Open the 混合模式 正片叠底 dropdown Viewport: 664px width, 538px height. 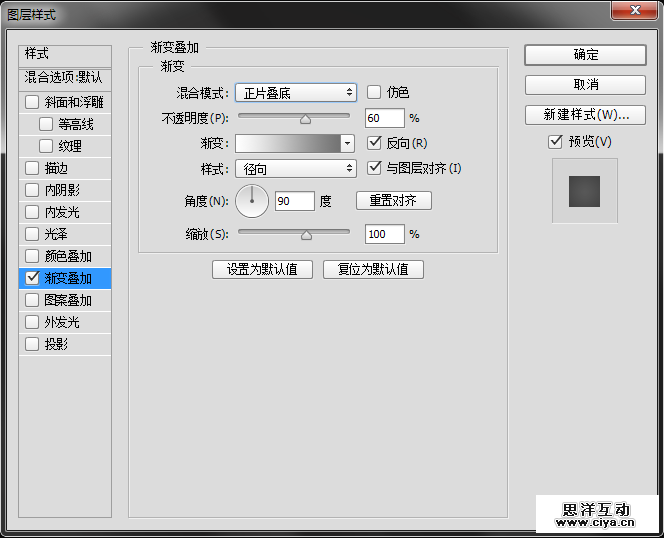tap(296, 92)
